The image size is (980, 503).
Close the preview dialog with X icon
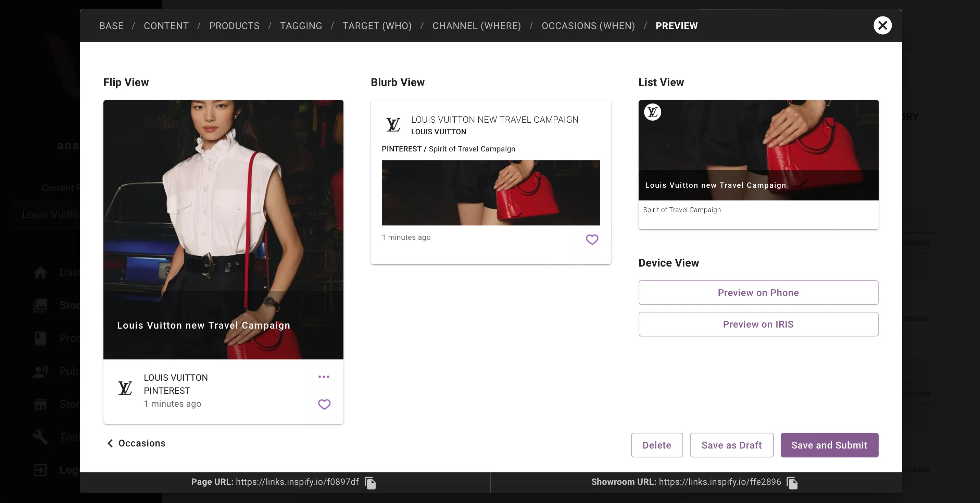tap(882, 25)
